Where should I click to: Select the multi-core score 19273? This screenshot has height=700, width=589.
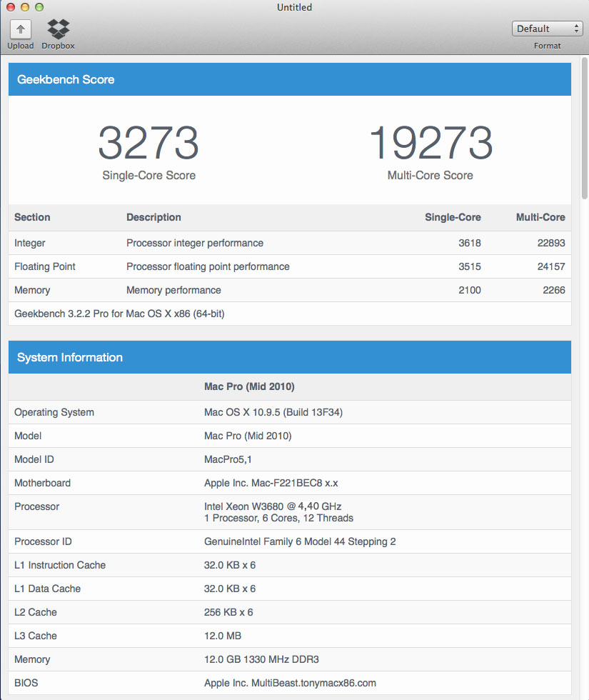coord(431,142)
